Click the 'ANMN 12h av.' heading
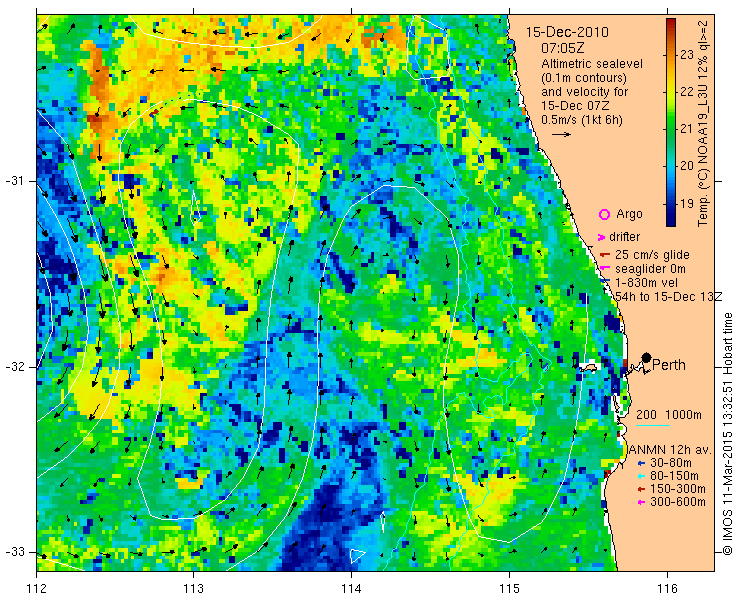Screen dimensions: 740x600 (x=669, y=450)
